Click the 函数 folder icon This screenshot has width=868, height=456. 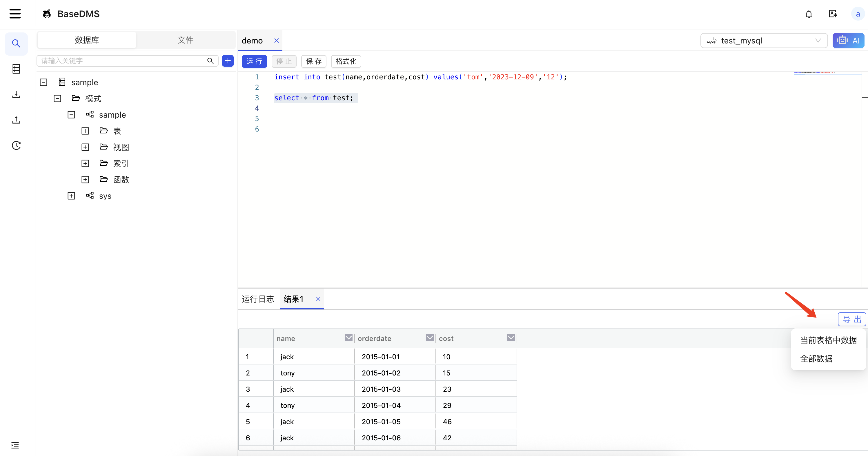[x=103, y=179]
